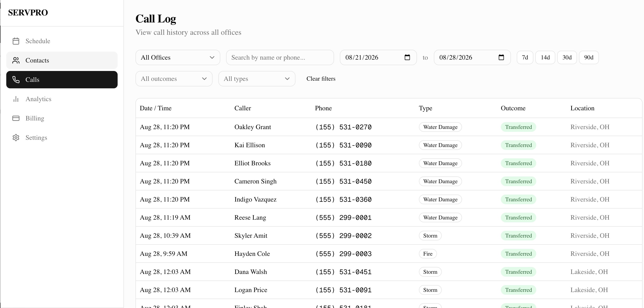
Task: Click the end date field 08/28/2026
Action: coord(472,58)
